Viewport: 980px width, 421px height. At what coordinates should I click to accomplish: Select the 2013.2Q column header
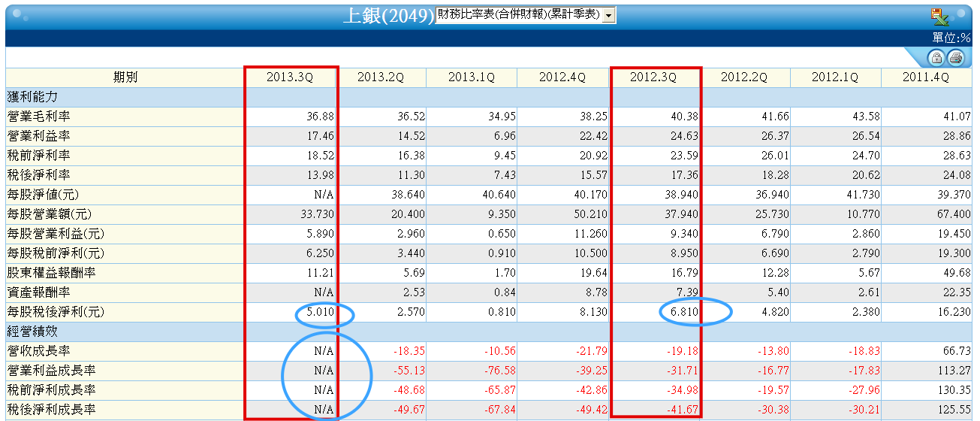coord(381,77)
